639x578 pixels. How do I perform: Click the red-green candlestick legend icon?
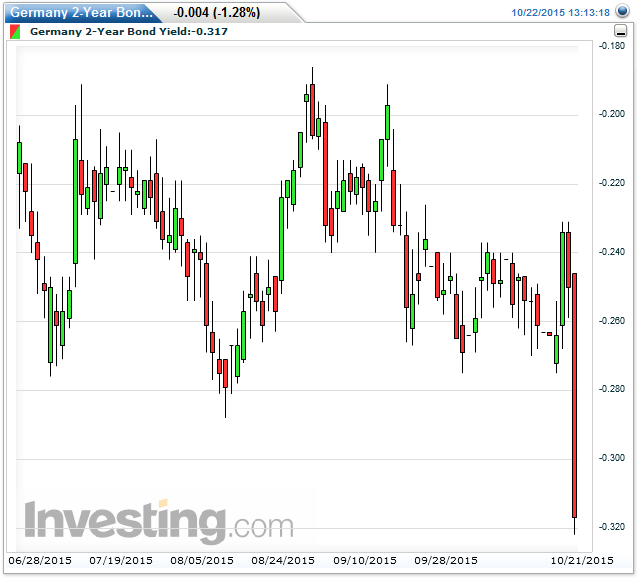click(15, 32)
